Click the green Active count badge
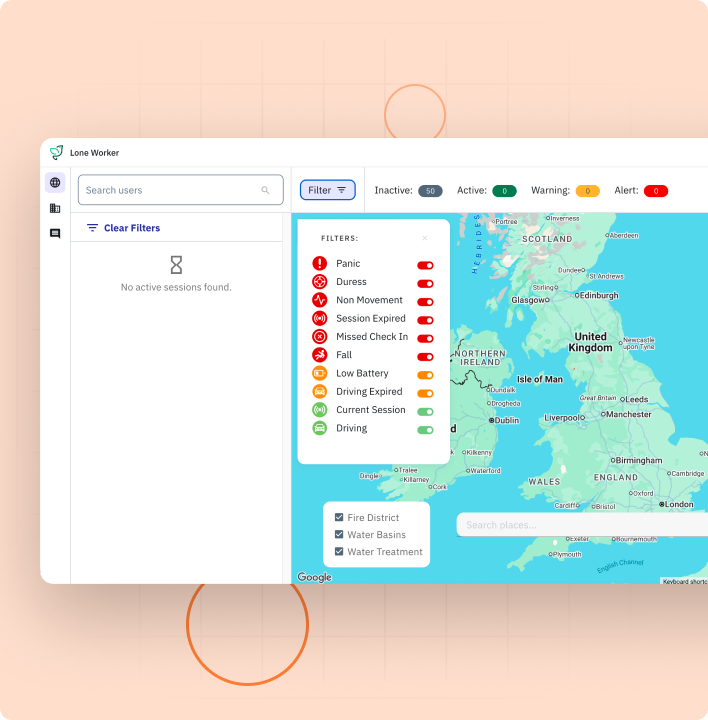The height and width of the screenshot is (720, 708). tap(504, 191)
